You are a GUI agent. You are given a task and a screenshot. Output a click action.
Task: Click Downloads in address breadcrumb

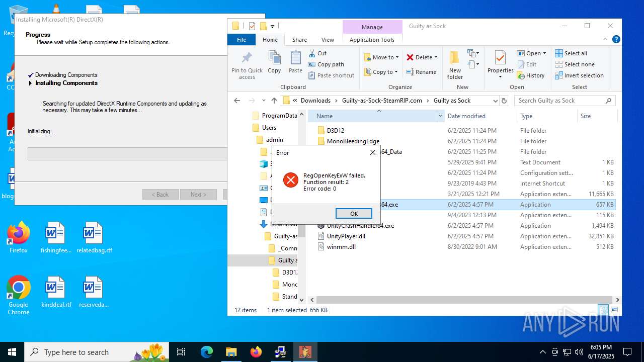pyautogui.click(x=315, y=101)
